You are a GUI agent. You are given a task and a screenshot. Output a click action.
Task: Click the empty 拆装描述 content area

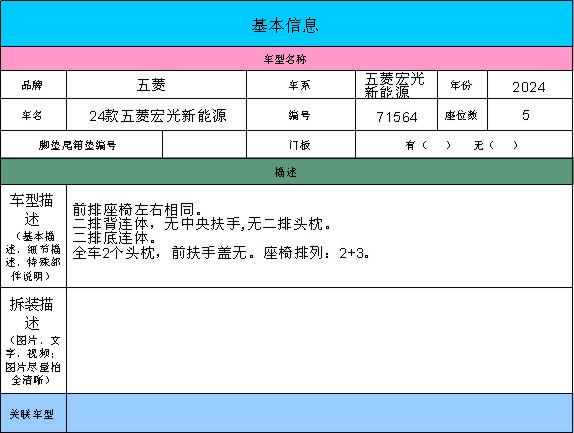point(320,341)
